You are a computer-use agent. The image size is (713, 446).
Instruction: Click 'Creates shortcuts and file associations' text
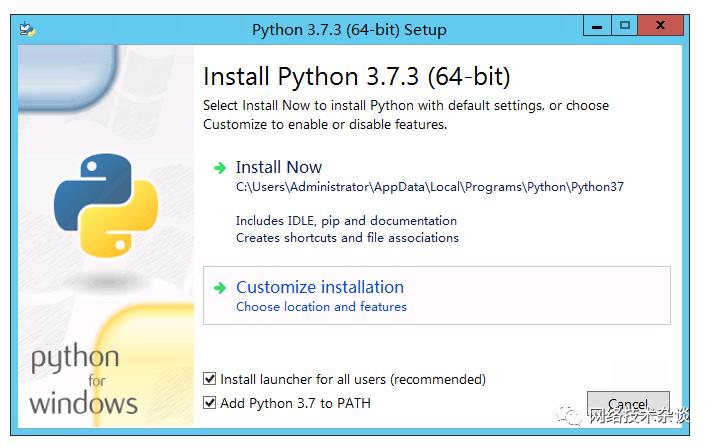tap(347, 238)
